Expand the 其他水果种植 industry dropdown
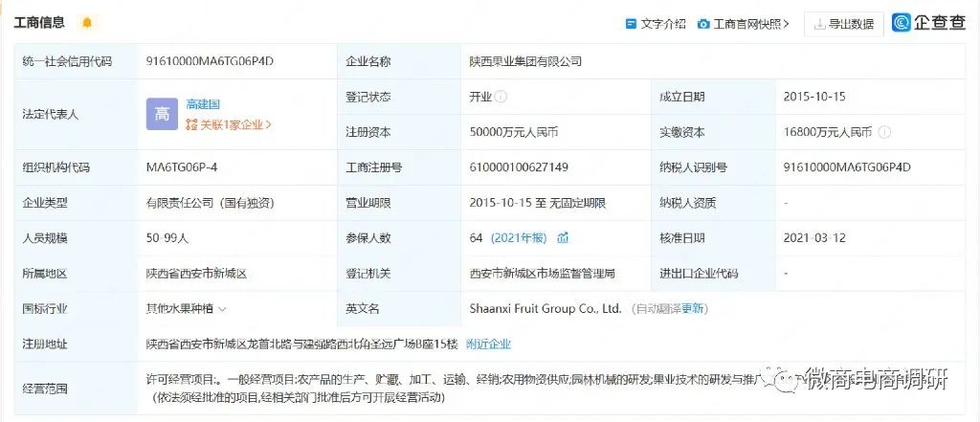Screen dimensions: 980x422 click(x=222, y=309)
